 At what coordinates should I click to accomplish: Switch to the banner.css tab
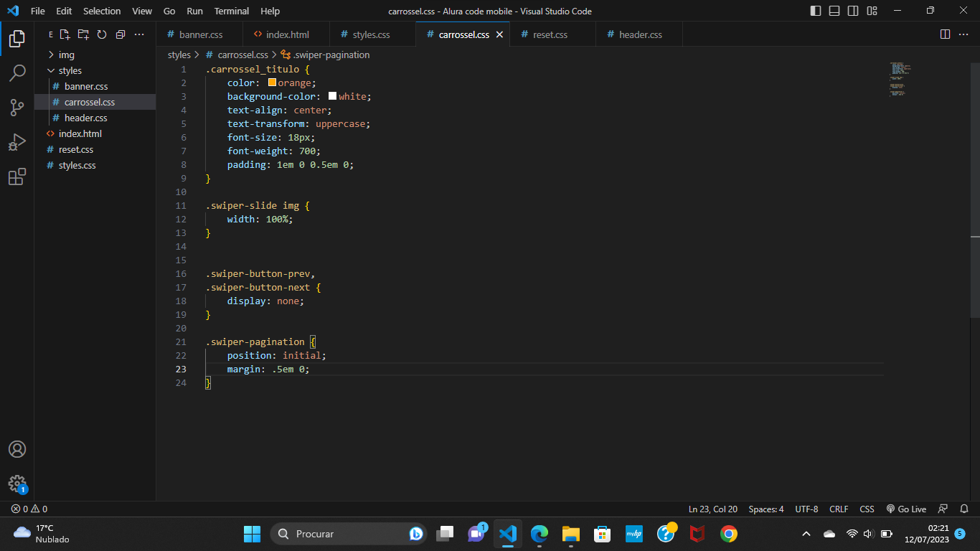[200, 34]
